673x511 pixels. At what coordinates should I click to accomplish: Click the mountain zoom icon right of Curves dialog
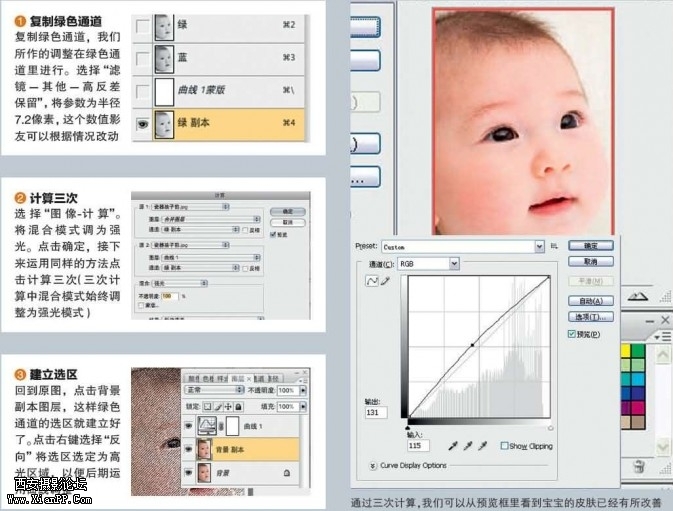pos(638,296)
